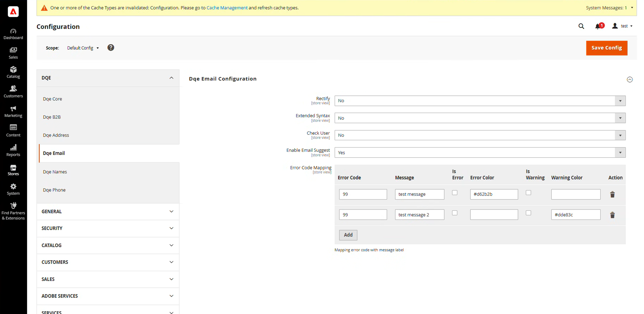Check Is Warning for 'test message' row
Image resolution: width=644 pixels, height=314 pixels.
coord(528,192)
